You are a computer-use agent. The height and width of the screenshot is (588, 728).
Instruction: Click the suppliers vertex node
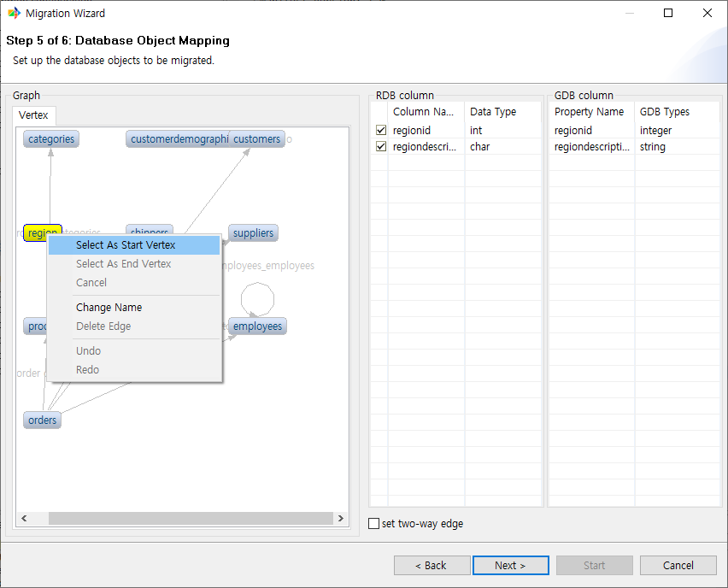click(x=253, y=233)
